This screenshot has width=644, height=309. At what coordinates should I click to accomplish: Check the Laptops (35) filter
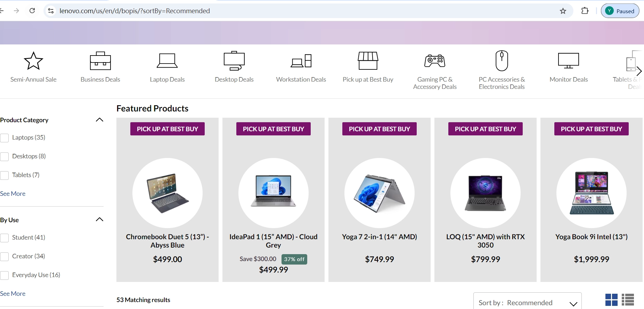(5, 138)
